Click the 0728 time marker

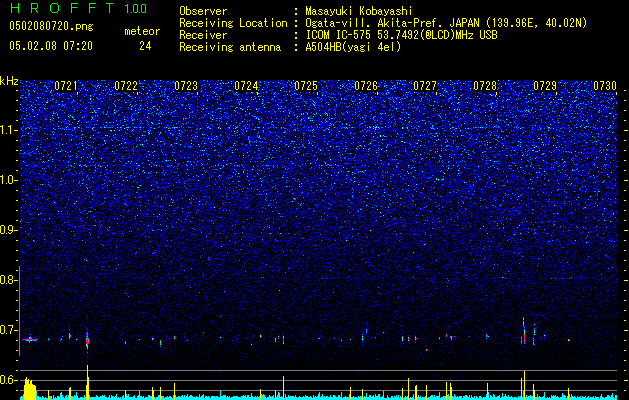pos(485,86)
